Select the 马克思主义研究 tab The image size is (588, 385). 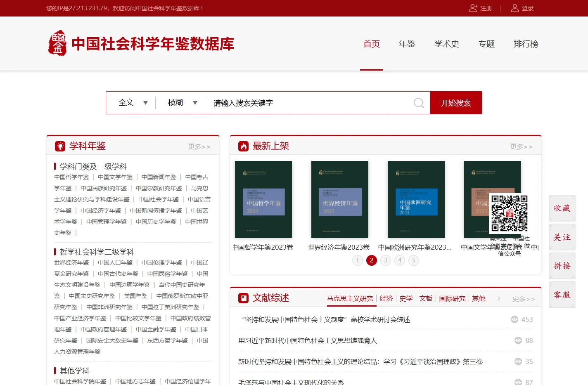coord(350,298)
